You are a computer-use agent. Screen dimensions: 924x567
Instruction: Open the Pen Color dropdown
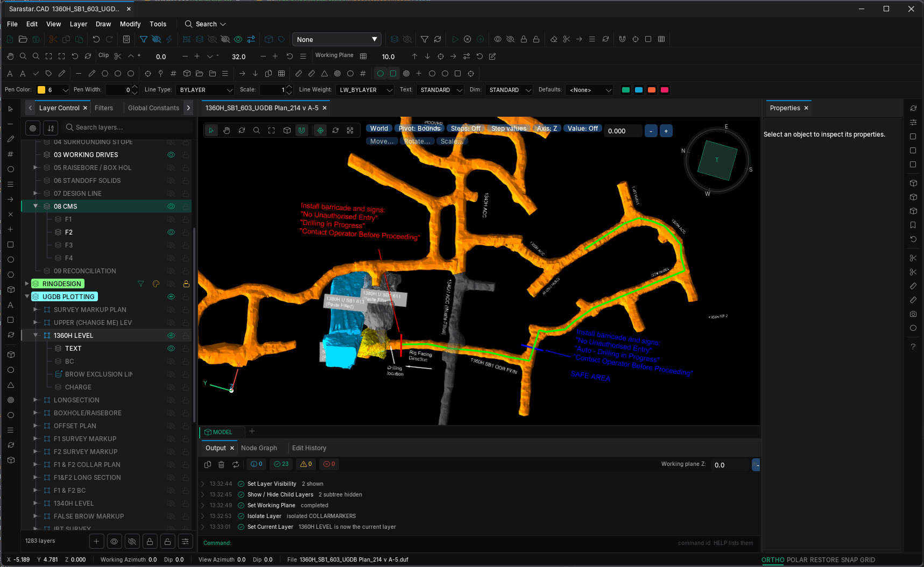(53, 90)
